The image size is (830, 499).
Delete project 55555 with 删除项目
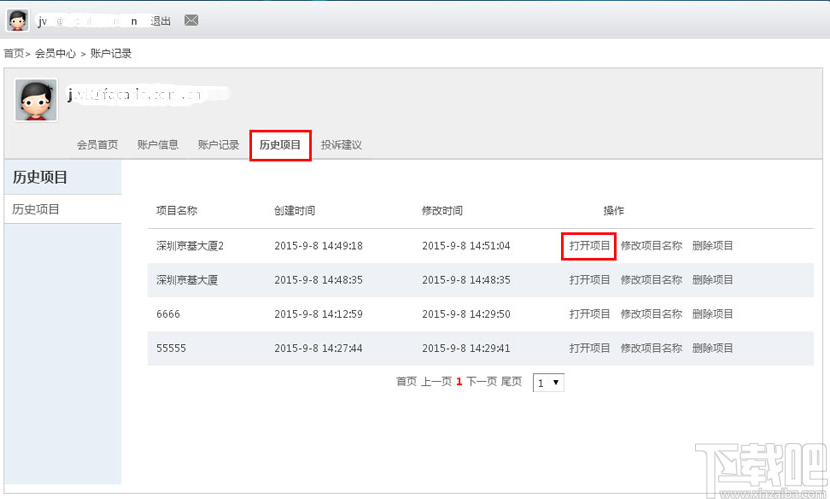[x=712, y=348]
